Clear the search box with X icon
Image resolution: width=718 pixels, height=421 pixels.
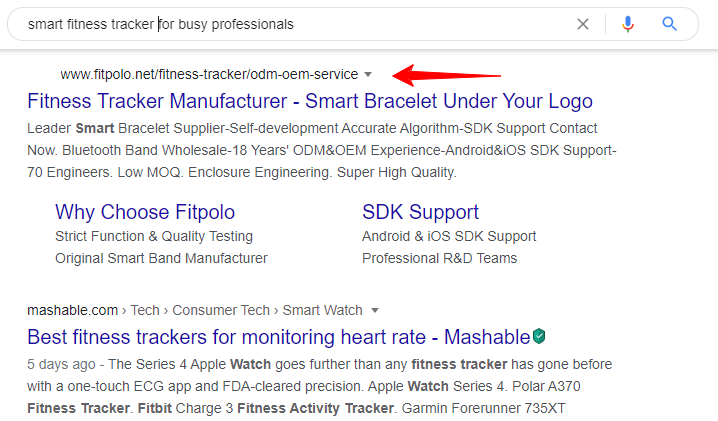click(x=582, y=24)
